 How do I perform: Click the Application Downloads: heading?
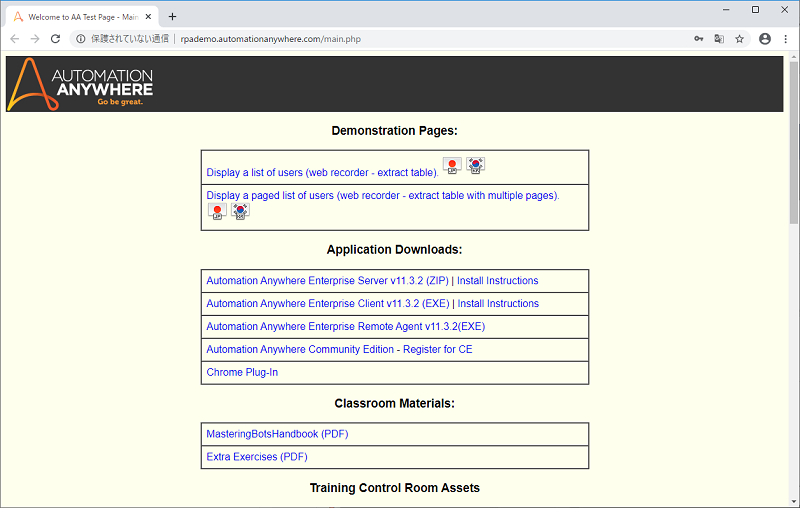pos(394,249)
